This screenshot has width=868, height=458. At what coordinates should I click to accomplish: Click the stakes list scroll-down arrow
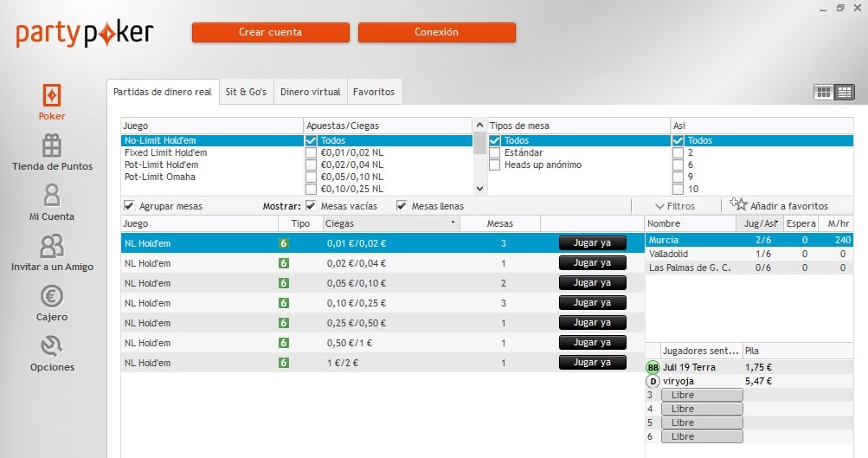pyautogui.click(x=479, y=189)
